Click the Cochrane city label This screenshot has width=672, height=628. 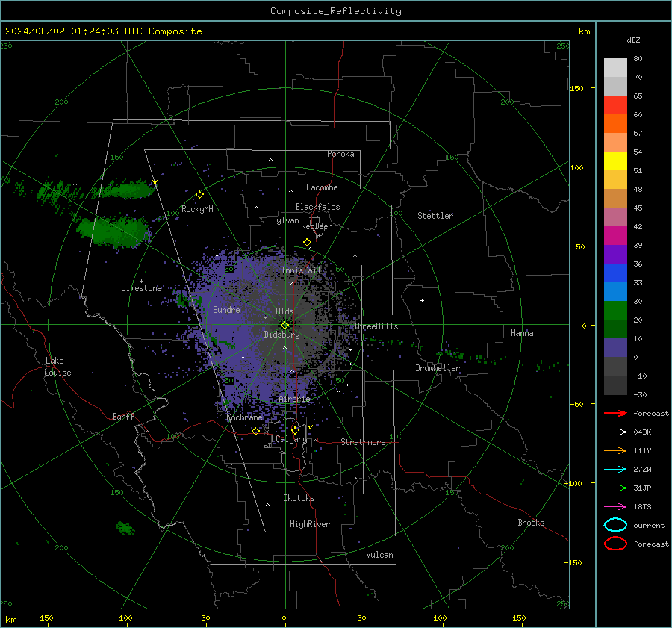click(x=244, y=417)
